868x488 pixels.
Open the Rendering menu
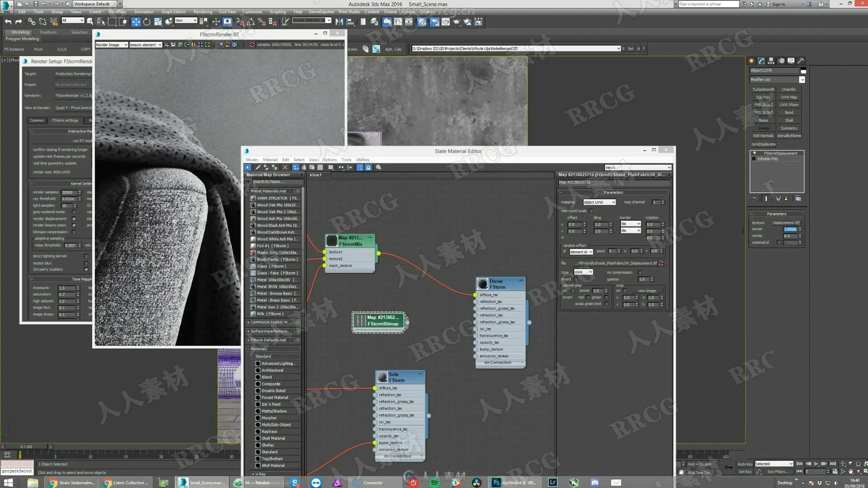point(203,12)
